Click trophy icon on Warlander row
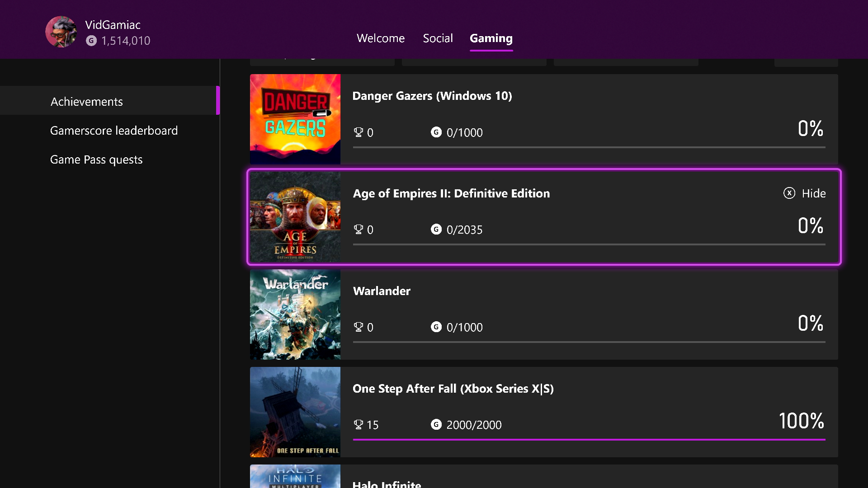Image resolution: width=868 pixels, height=488 pixels. pyautogui.click(x=358, y=327)
